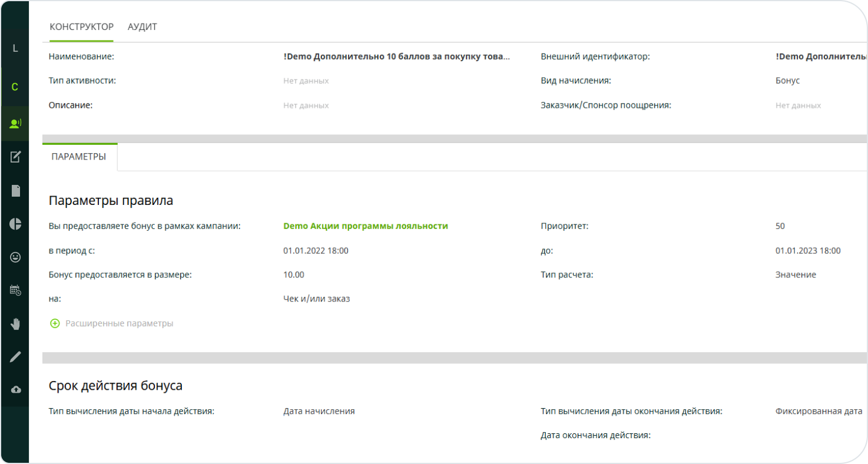The height and width of the screenshot is (464, 868).
Task: Click the green plus icon by Расширенные параметры
Action: 55,323
